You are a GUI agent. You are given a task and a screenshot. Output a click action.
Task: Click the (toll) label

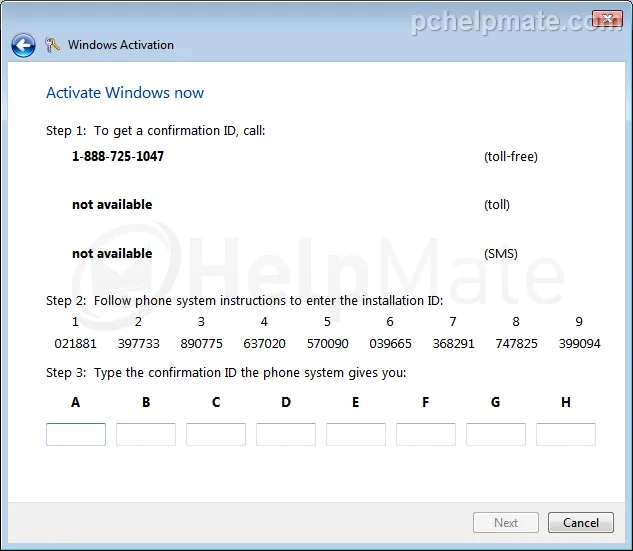(x=497, y=205)
